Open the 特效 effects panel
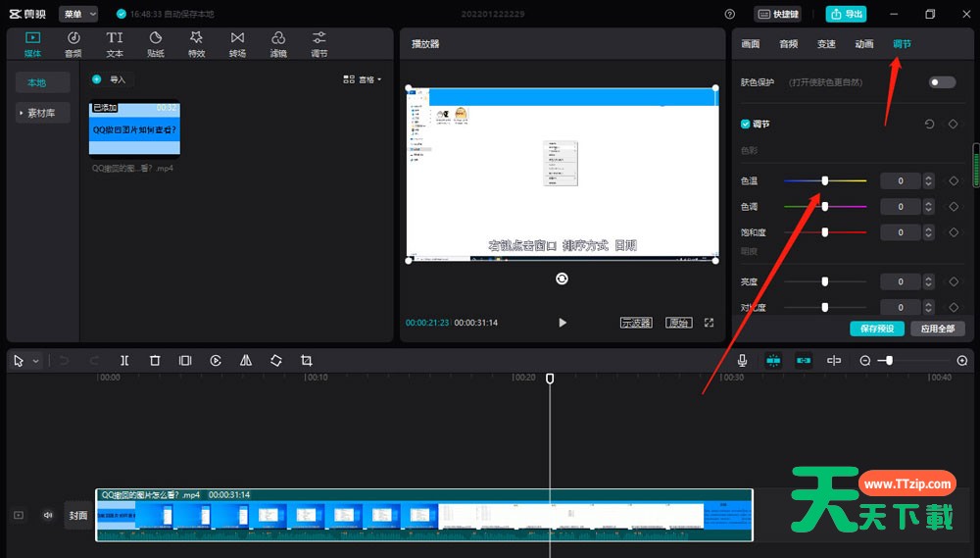This screenshot has width=980, height=558. pos(196,44)
